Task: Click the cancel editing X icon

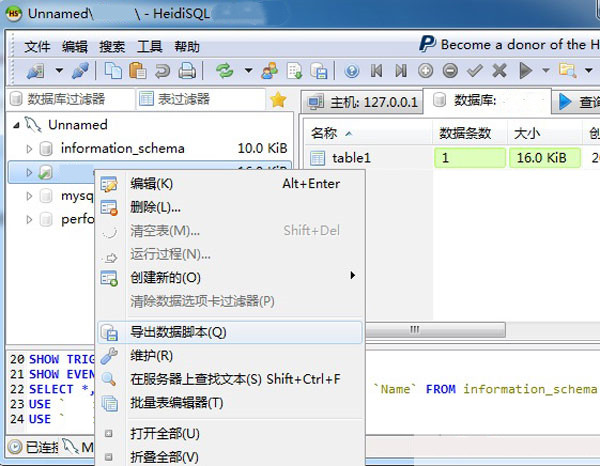Action: click(499, 71)
